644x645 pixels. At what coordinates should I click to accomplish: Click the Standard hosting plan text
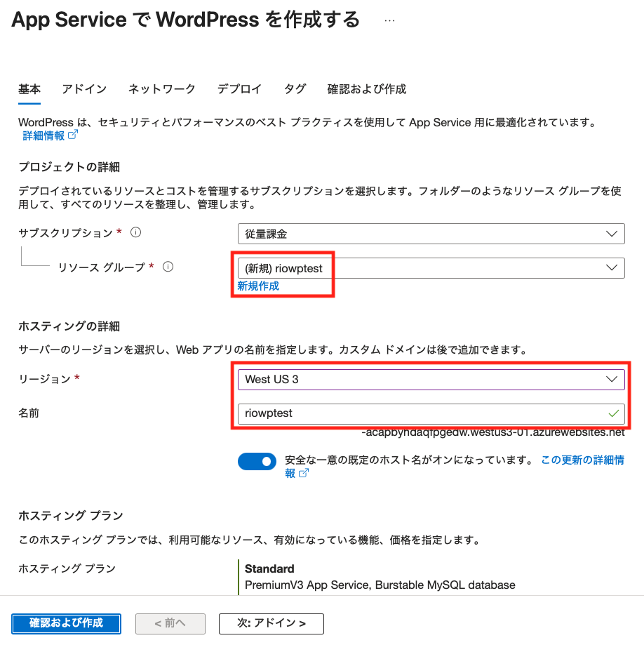click(x=269, y=568)
